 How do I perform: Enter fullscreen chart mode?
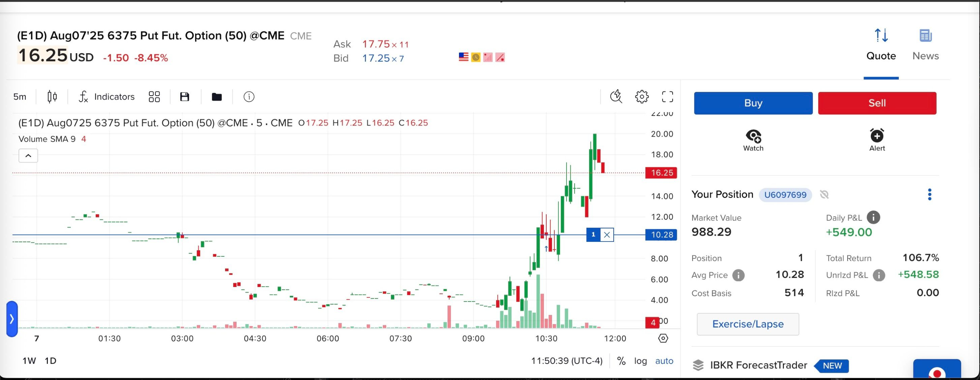pyautogui.click(x=667, y=96)
